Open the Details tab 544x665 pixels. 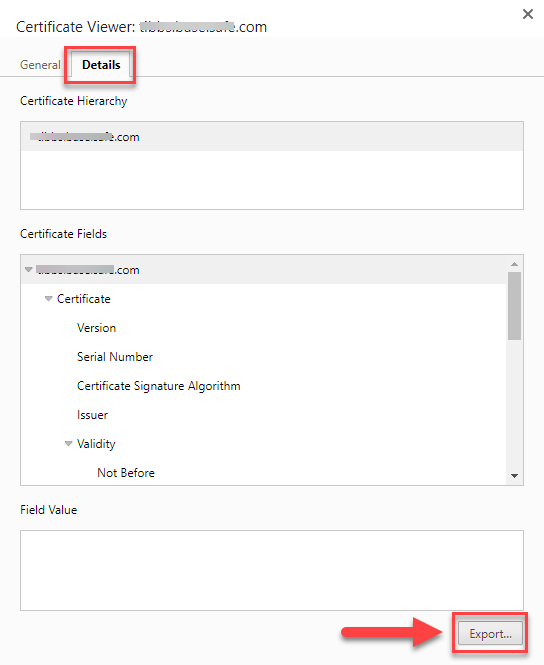[101, 65]
